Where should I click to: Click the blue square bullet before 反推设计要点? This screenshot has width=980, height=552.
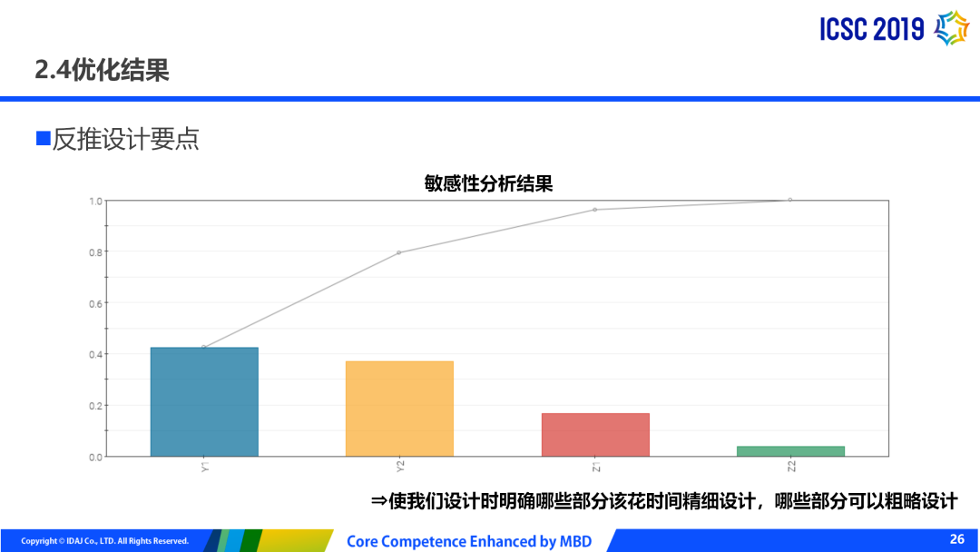[x=43, y=139]
